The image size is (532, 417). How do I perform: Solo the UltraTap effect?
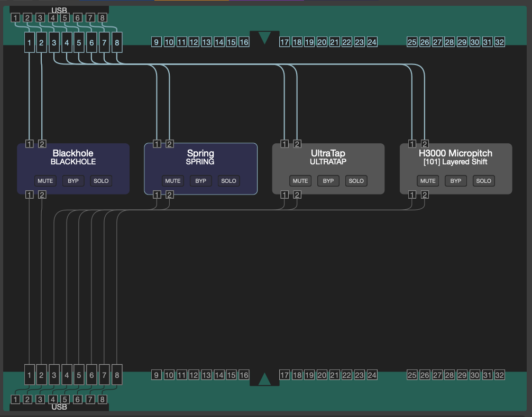(356, 181)
